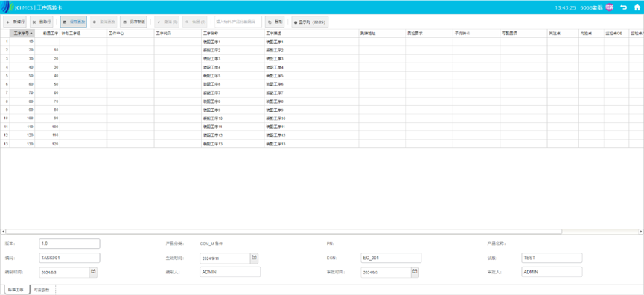The width and height of the screenshot is (644, 295).
Task: Click the sort arrow on 工序序号 header
Action: pyautogui.click(x=31, y=34)
